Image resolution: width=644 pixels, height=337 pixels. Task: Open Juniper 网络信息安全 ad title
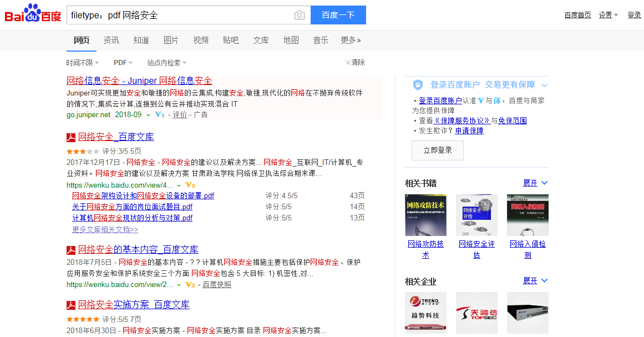click(139, 81)
